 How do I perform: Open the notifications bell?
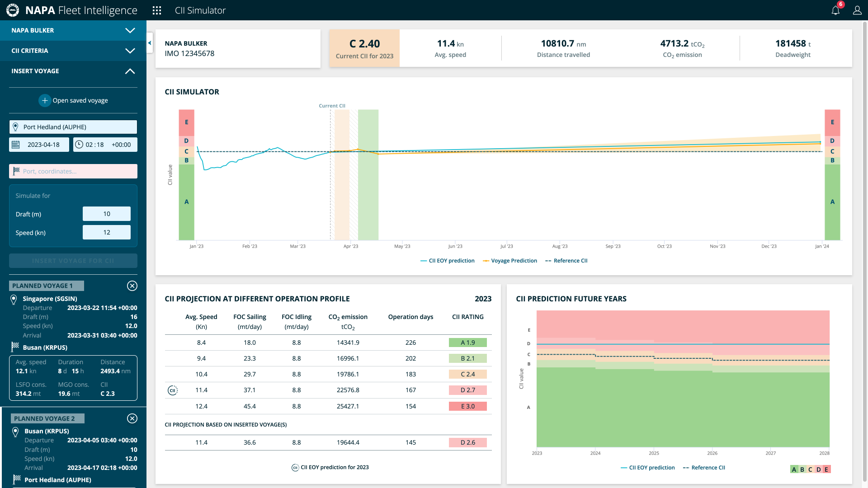pos(835,10)
